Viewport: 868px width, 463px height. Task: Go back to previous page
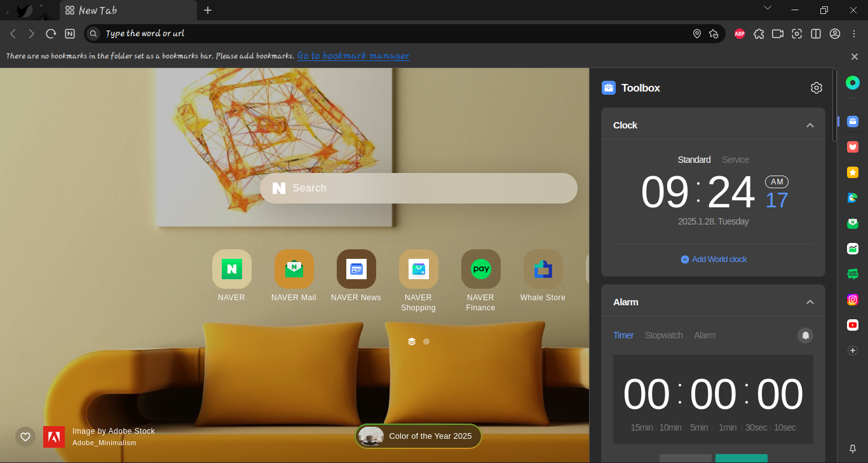(13, 34)
